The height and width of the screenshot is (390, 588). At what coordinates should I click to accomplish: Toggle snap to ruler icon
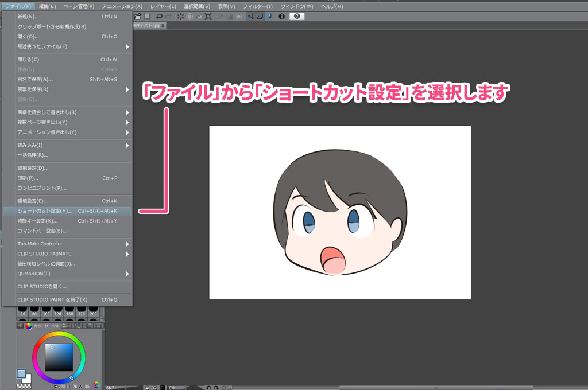click(251, 17)
